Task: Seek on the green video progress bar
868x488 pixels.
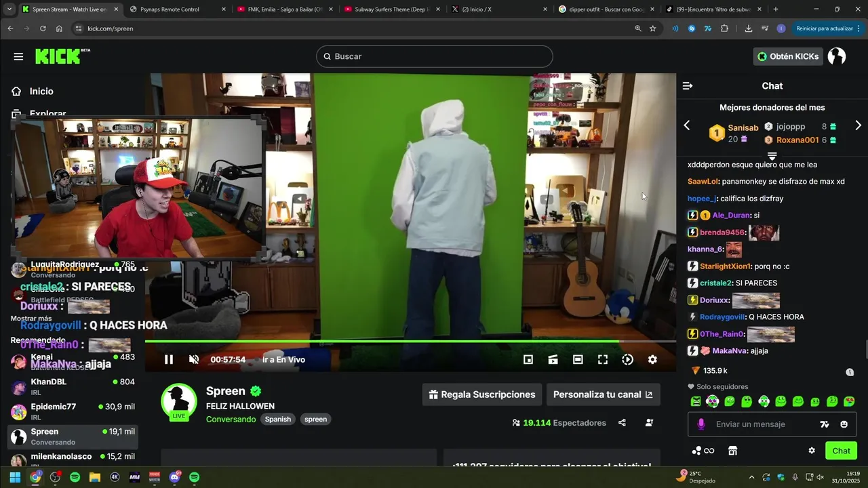Action: 410,341
